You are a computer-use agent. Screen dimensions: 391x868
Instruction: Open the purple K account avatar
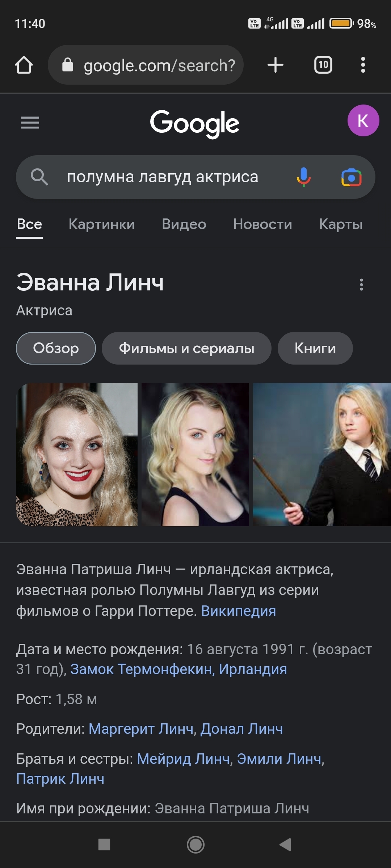pos(363,120)
